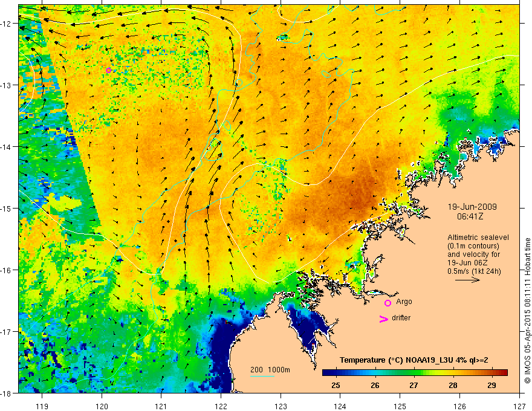532x411 pixels.
Task: Click the colorbar value 27
Action: tap(414, 385)
